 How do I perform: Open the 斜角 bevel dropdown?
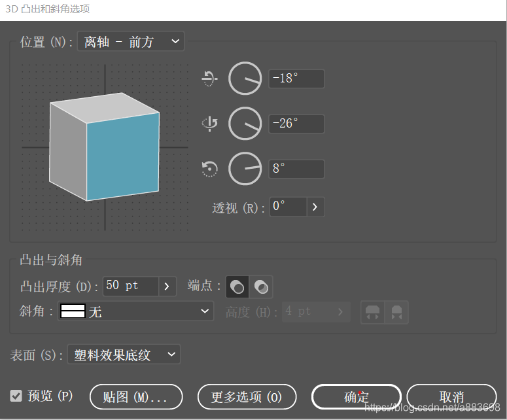pyautogui.click(x=135, y=311)
